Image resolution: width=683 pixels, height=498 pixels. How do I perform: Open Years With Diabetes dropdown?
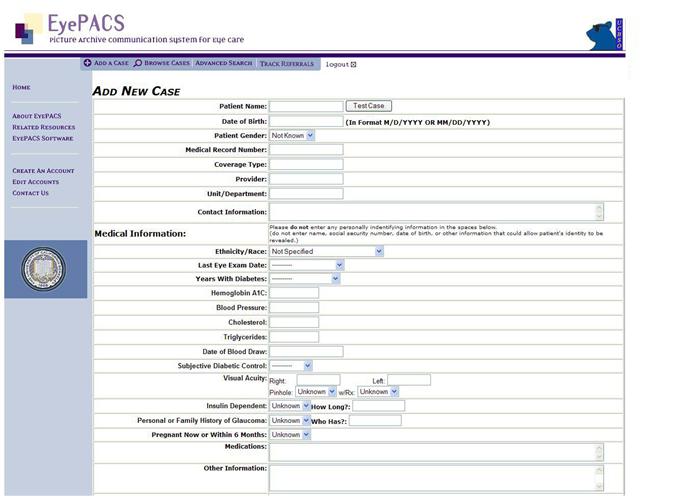pos(304,279)
